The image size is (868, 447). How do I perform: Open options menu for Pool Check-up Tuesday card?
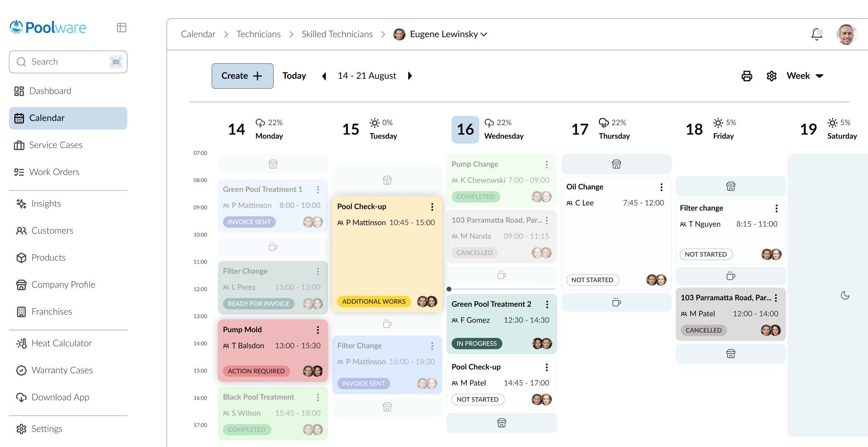coord(432,207)
